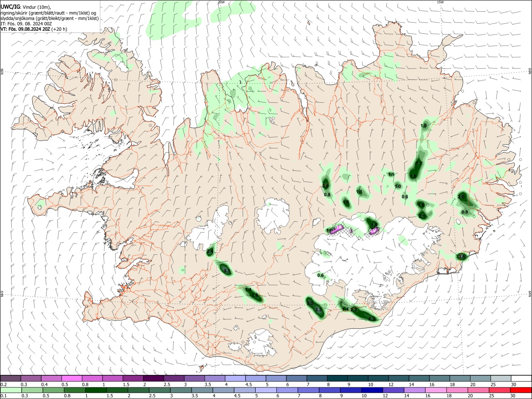Click the 3.1 precipitation value on the map
Viewport: 532px width, 399px height.
point(227,271)
